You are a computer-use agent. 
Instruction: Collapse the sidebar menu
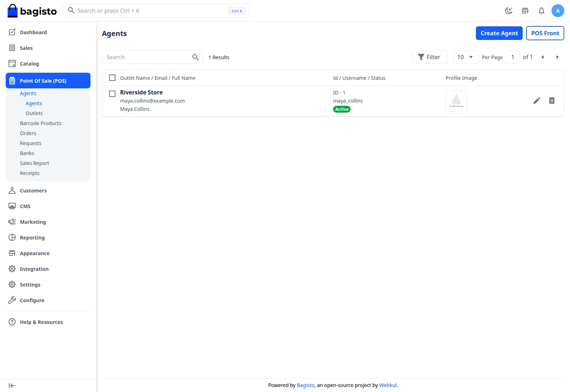coord(12,386)
